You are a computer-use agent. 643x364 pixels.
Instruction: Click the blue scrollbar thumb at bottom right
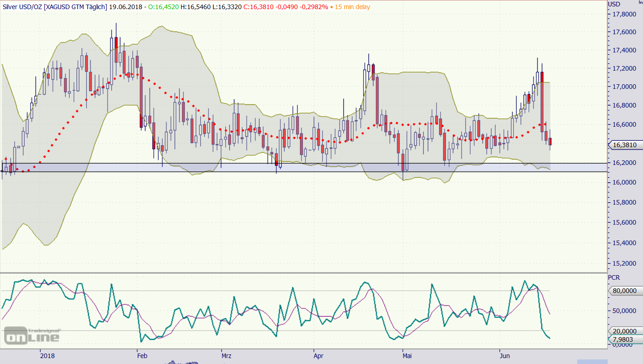pos(591,361)
